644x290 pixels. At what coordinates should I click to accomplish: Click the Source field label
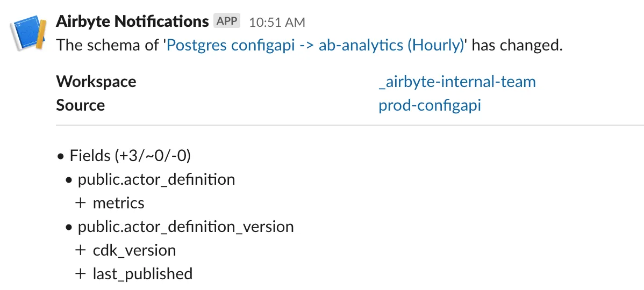point(80,105)
